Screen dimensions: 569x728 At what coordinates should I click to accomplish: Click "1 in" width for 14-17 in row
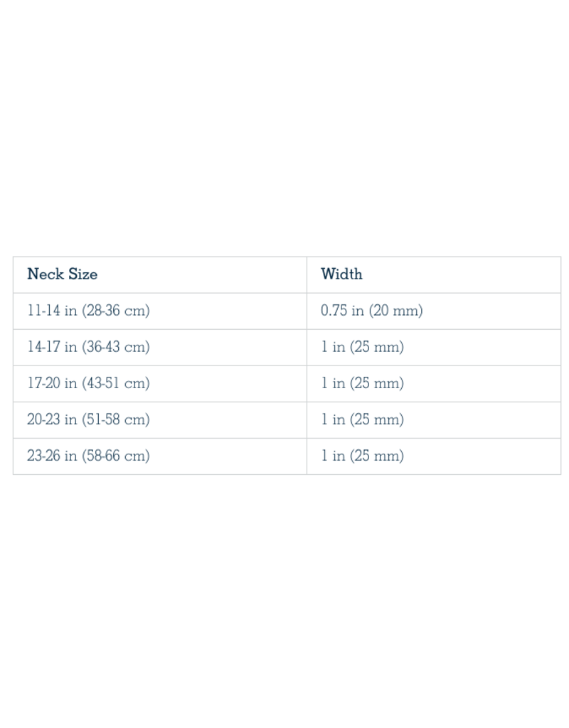point(332,347)
